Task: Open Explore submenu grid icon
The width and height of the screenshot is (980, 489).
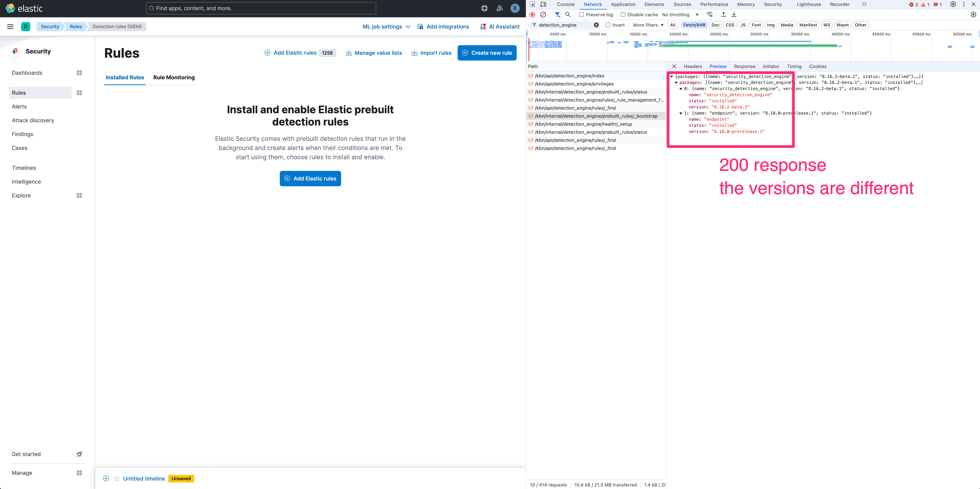Action: 79,196
